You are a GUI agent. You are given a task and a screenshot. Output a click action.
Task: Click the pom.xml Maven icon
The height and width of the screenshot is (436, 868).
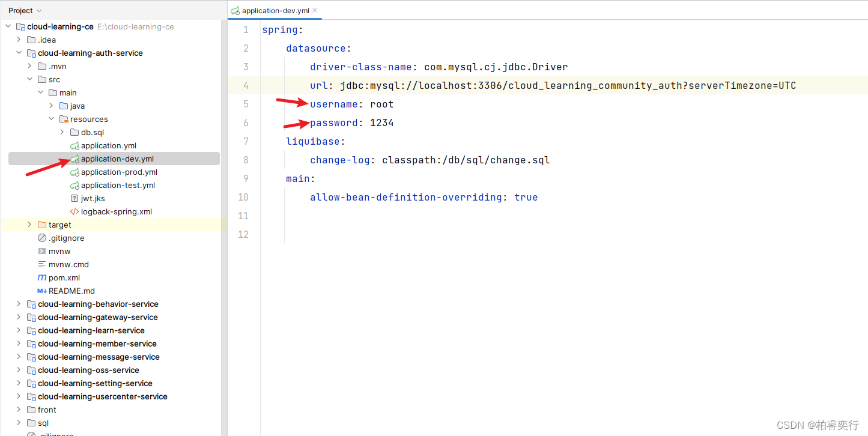click(x=42, y=277)
